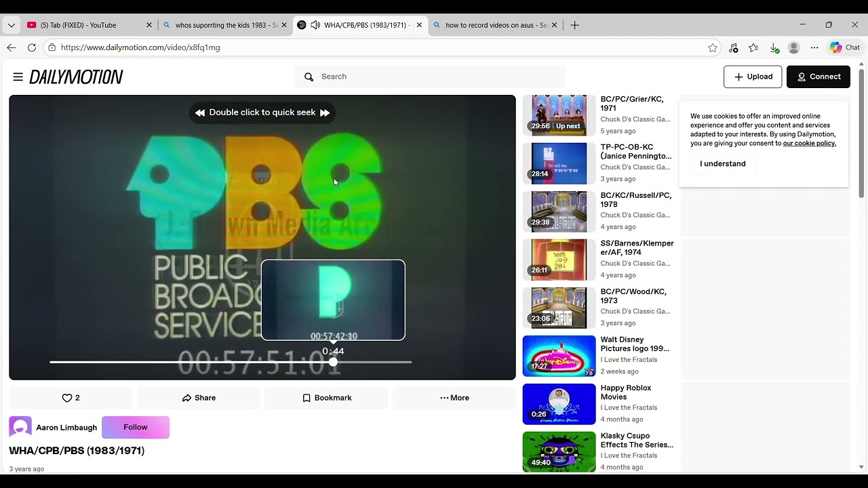Click the search magnifier icon
The image size is (868, 488).
point(309,77)
